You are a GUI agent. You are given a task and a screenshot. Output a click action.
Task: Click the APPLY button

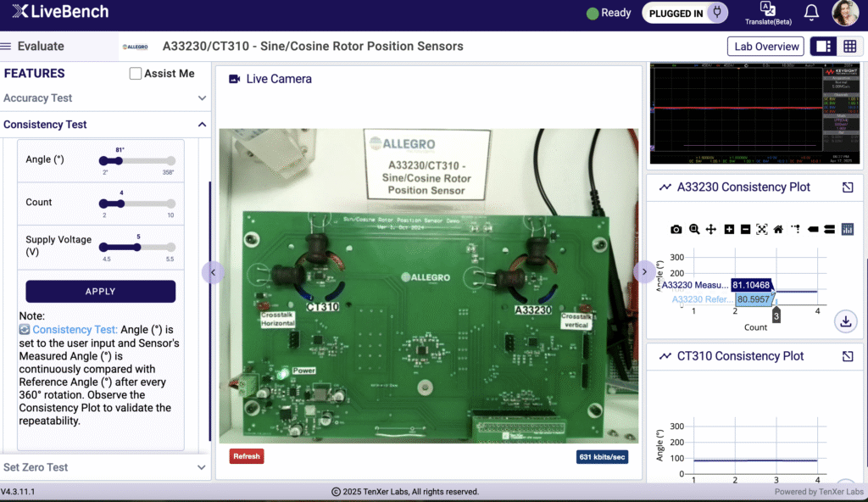[x=100, y=292]
